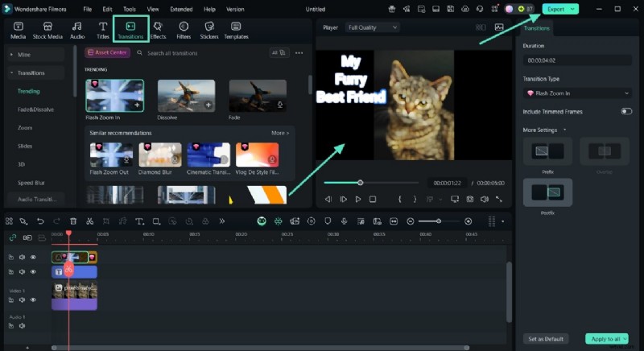The height and width of the screenshot is (351, 644).
Task: Click the undo arrow in timeline toolbar
Action: [40, 221]
